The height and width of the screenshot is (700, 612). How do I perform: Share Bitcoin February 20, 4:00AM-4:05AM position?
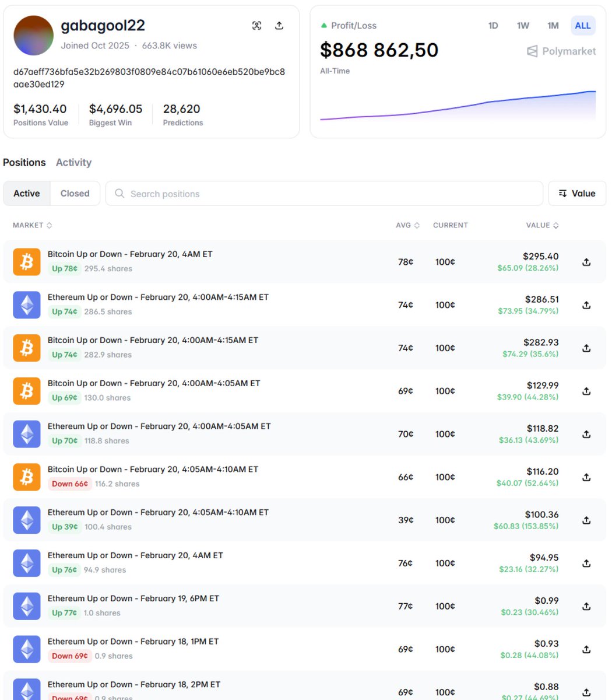point(586,391)
